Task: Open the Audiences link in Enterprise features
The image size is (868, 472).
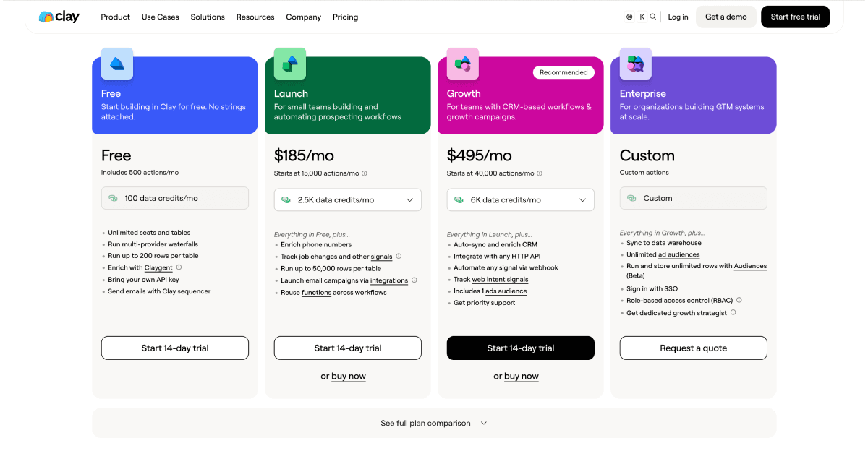Action: 750,266
